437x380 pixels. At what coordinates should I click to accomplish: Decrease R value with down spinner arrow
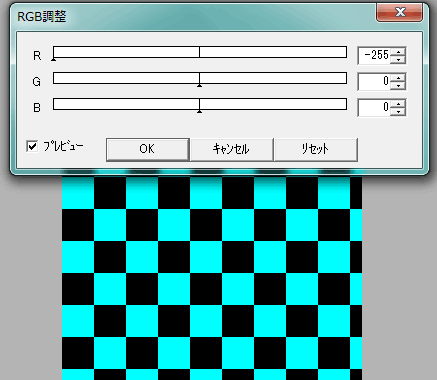(398, 59)
